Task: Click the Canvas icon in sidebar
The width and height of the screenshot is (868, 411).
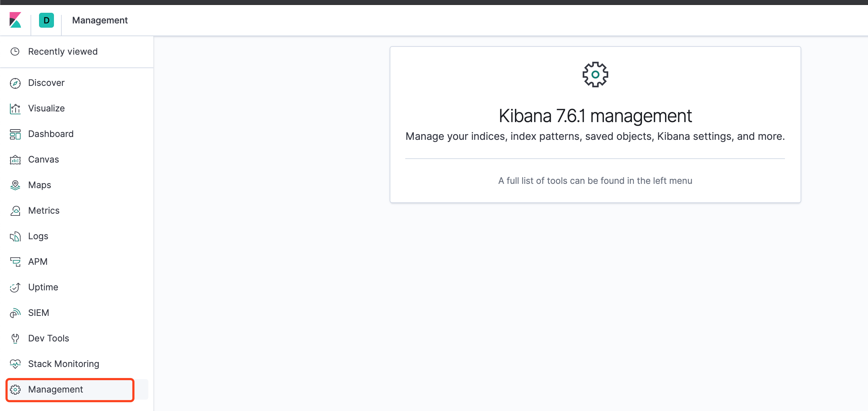Action: click(x=15, y=160)
